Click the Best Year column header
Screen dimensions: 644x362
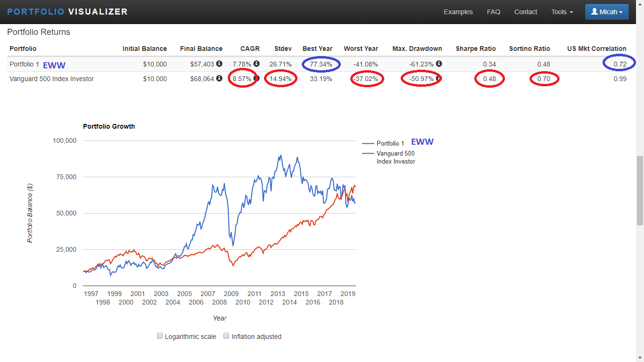[x=317, y=49]
